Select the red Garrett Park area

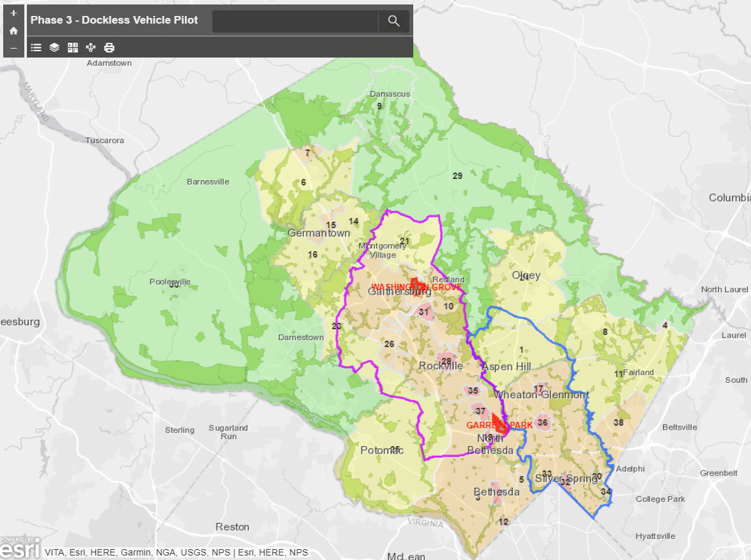498,425
